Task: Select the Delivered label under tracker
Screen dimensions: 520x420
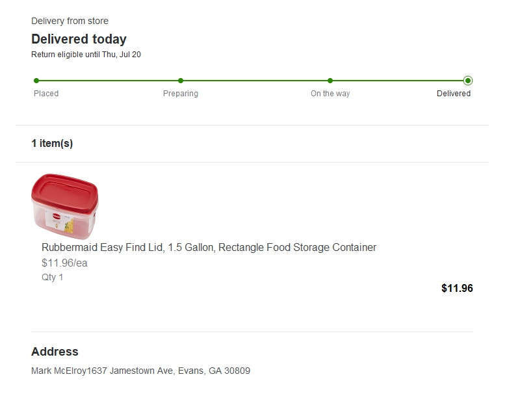Action: [x=454, y=94]
